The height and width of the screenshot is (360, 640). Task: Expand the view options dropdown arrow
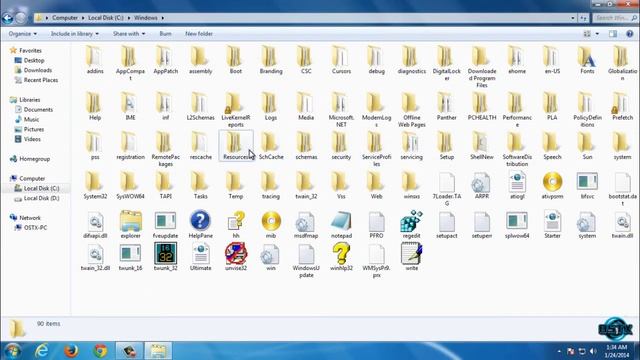[x=597, y=34]
